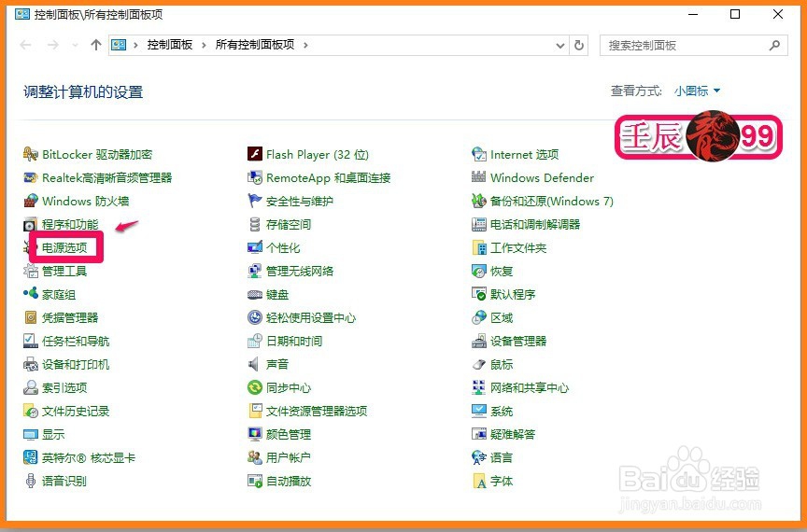Viewport: 807px width, 532px height.
Task: Open 疑难解答 link
Action: [513, 435]
